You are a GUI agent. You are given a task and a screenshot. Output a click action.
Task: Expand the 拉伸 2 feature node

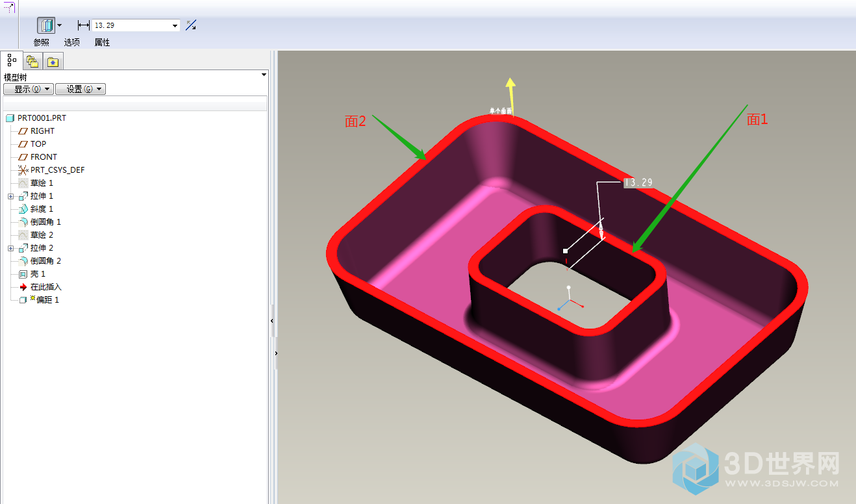10,248
